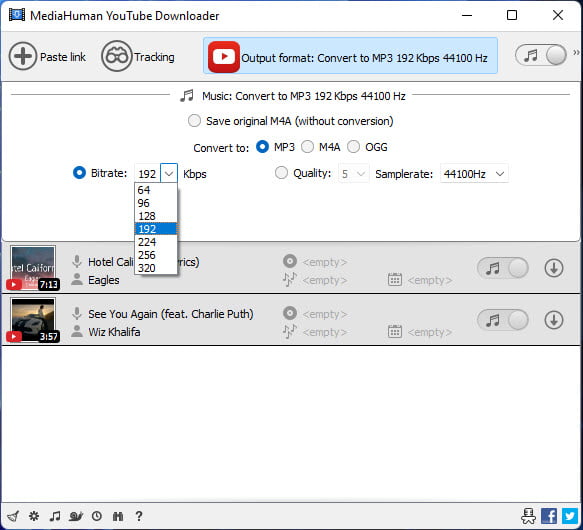The image size is (583, 530).
Task: Open the Facebook page icon
Action: click(549, 516)
